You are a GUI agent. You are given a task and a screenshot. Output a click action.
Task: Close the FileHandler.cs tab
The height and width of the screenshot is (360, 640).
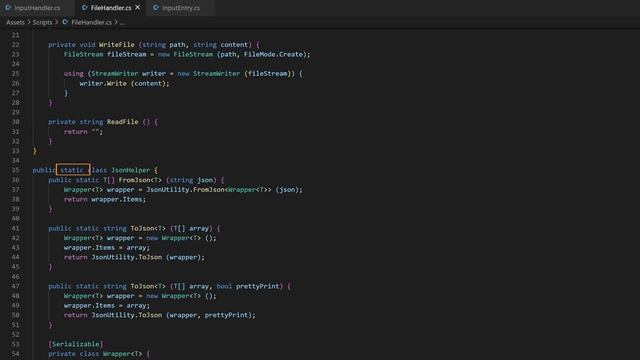(x=138, y=7)
